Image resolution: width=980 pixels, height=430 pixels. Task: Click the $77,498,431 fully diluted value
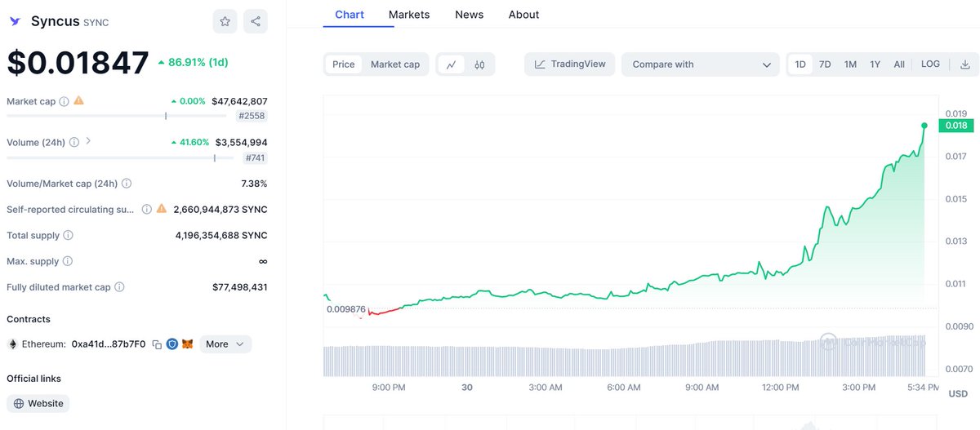tap(239, 287)
